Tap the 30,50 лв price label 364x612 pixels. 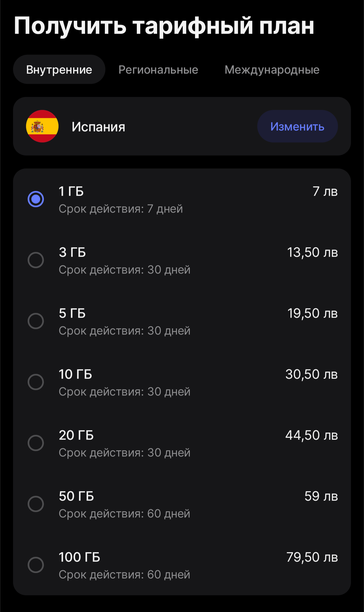[311, 374]
